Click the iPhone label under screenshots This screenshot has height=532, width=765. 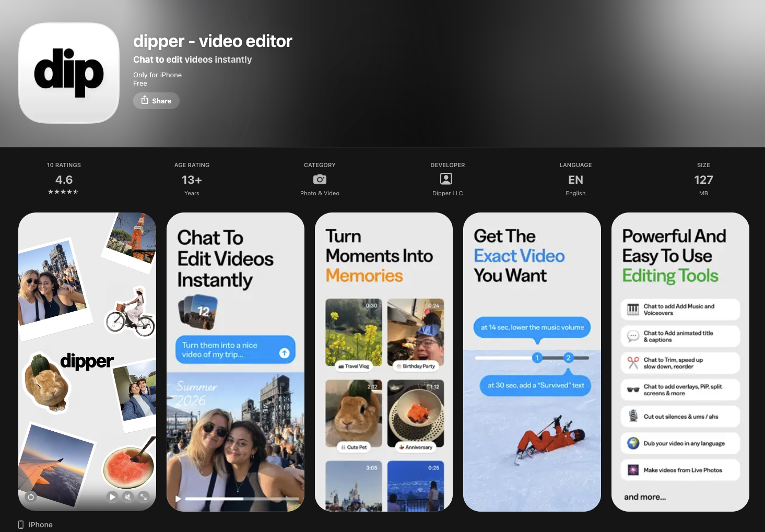tap(41, 525)
